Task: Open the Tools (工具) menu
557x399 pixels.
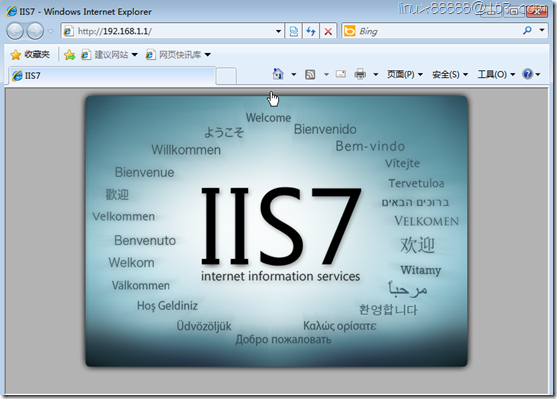Action: [x=496, y=74]
